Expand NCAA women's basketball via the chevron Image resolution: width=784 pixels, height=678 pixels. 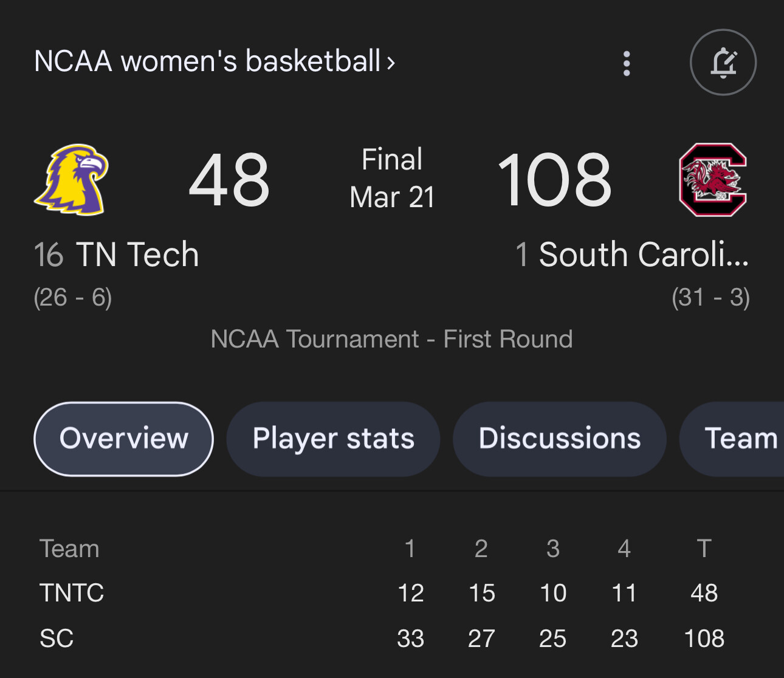(x=391, y=63)
